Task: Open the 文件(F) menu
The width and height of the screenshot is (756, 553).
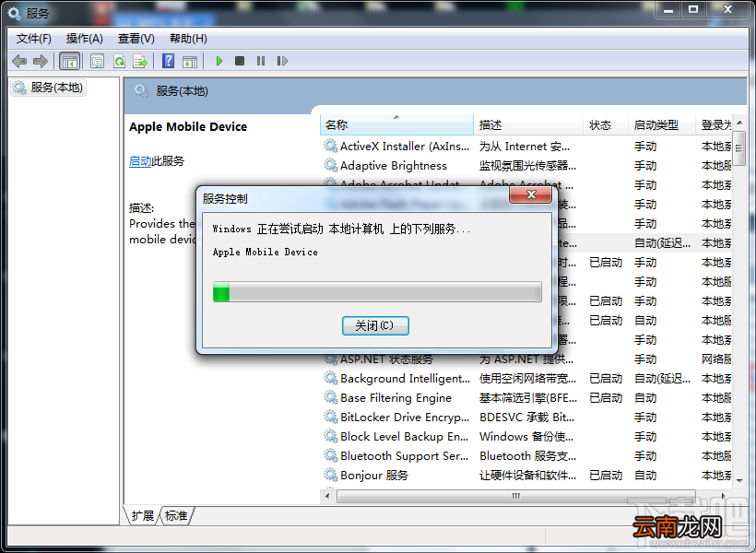Action: point(34,39)
